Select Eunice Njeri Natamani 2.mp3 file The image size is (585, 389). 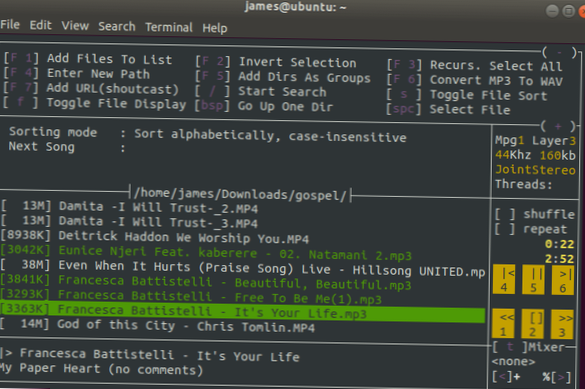pos(206,253)
